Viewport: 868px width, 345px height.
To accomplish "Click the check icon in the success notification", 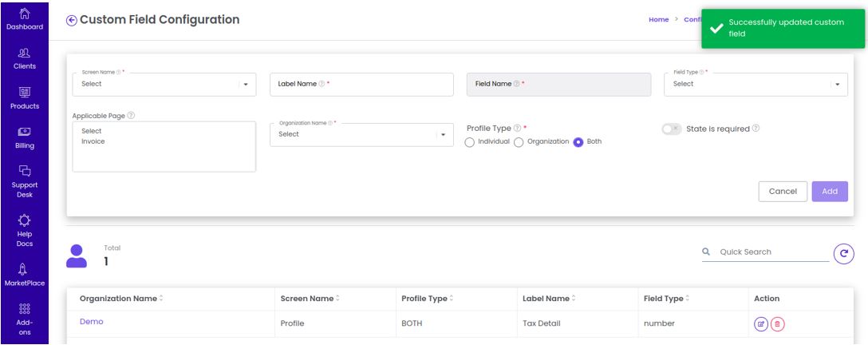I will point(716,28).
